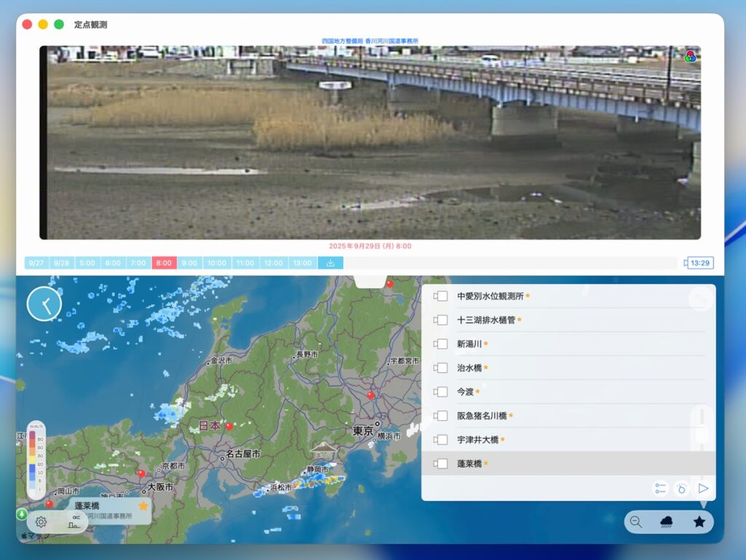Select the 9:00 time tab
This screenshot has width=746, height=560.
point(189,263)
